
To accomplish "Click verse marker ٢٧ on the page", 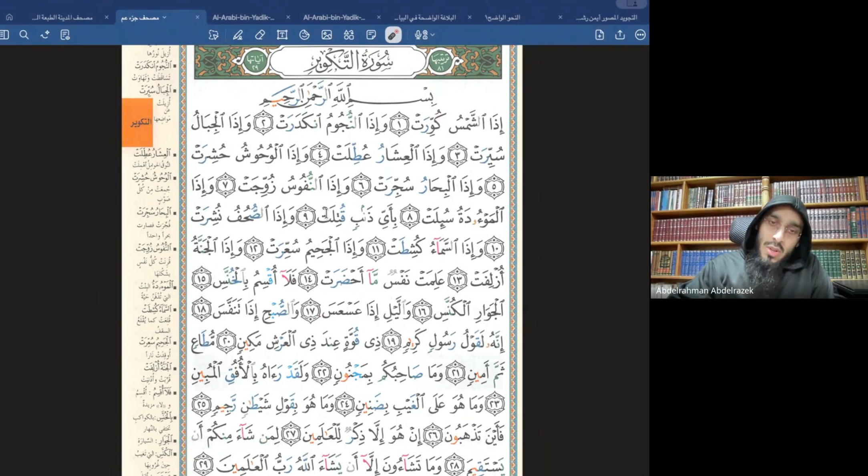I will [x=291, y=435].
